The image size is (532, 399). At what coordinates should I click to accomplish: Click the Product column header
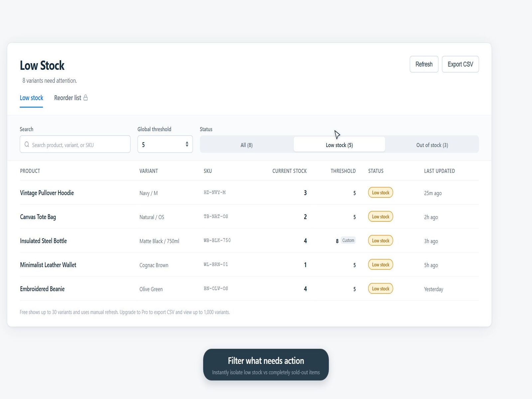[30, 171]
